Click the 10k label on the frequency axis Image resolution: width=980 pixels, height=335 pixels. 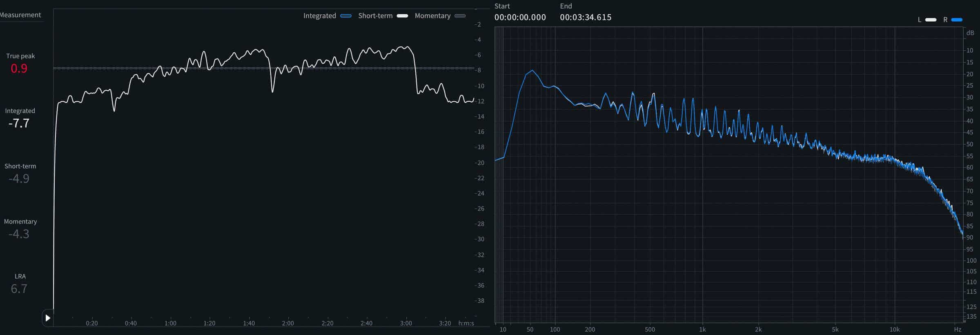(895, 329)
